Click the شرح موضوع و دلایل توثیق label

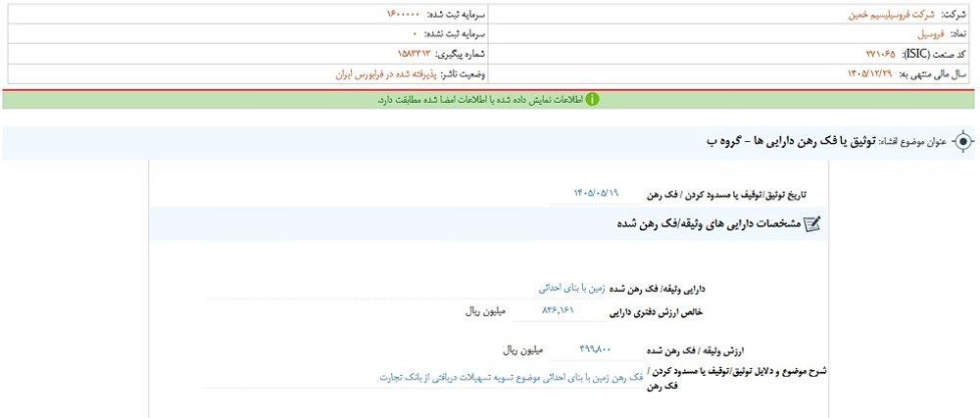click(736, 378)
